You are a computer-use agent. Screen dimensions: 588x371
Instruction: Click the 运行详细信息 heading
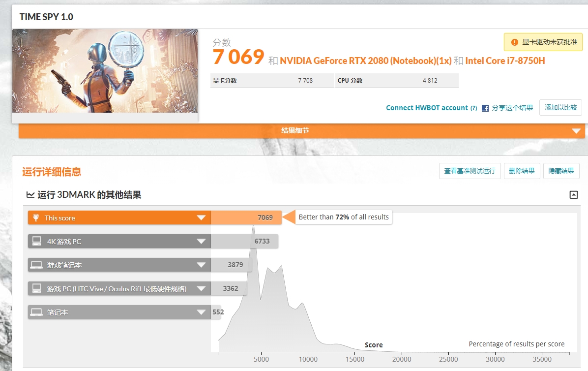tap(52, 172)
